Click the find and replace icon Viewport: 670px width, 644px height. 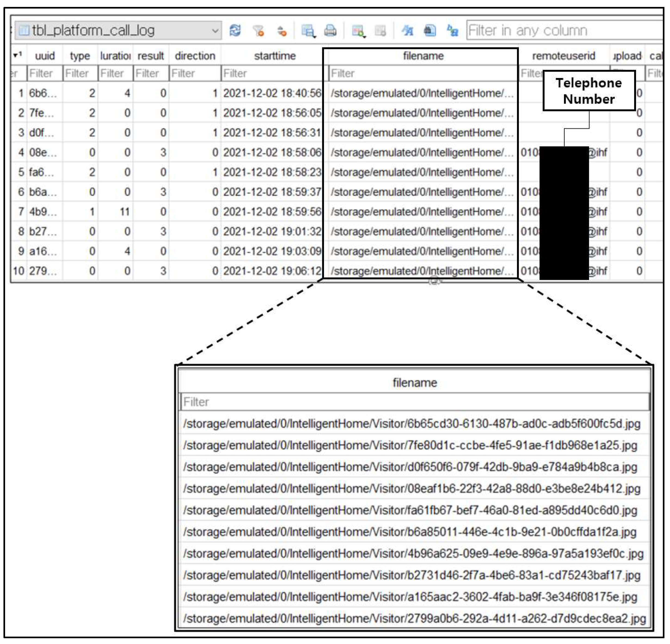pyautogui.click(x=452, y=31)
